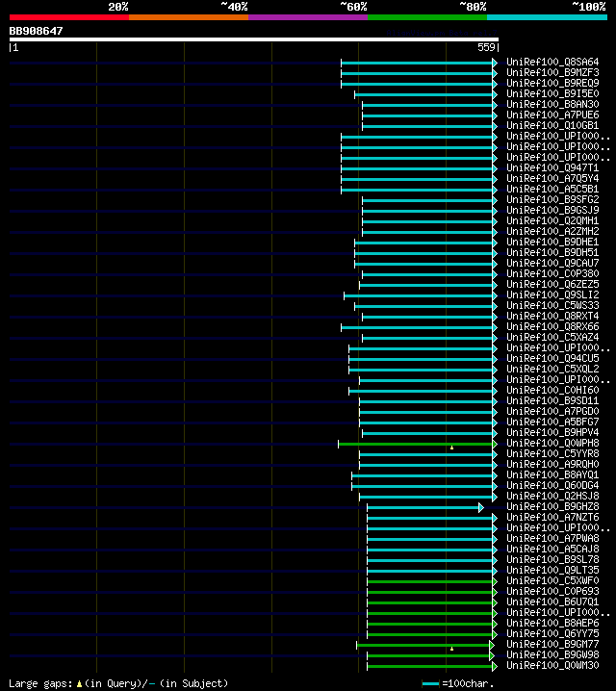Click the UniRef100_Q8RXT4 name

tap(552, 316)
